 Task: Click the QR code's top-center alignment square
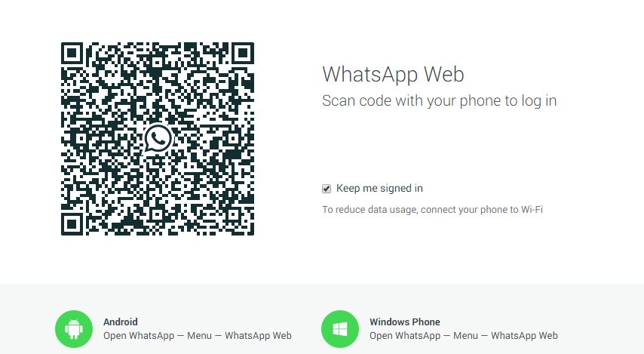point(158,63)
